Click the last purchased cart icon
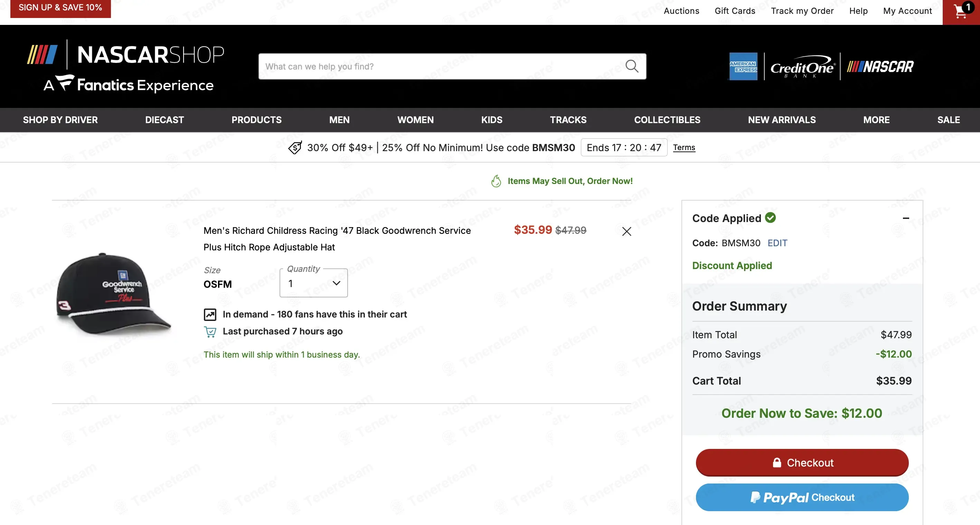The height and width of the screenshot is (525, 980). point(210,332)
